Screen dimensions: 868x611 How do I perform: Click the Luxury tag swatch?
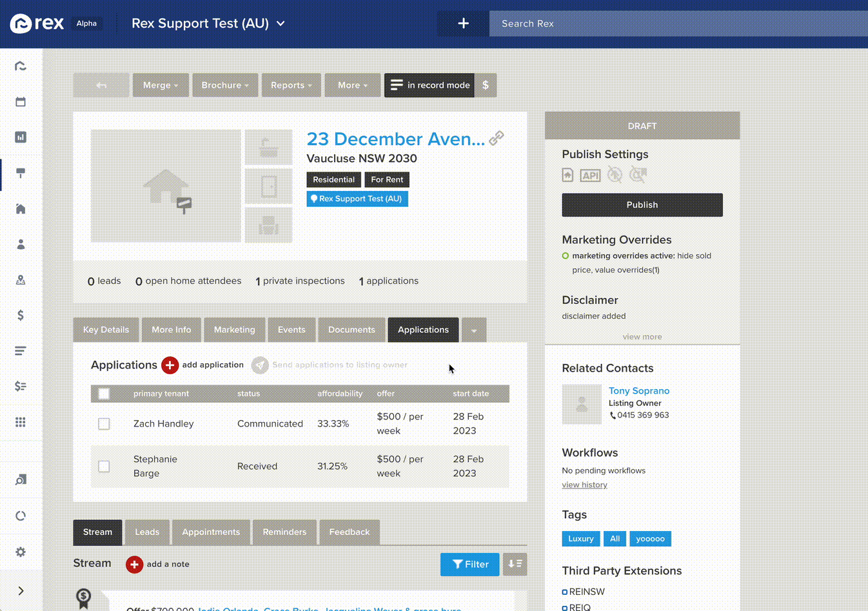pyautogui.click(x=580, y=538)
